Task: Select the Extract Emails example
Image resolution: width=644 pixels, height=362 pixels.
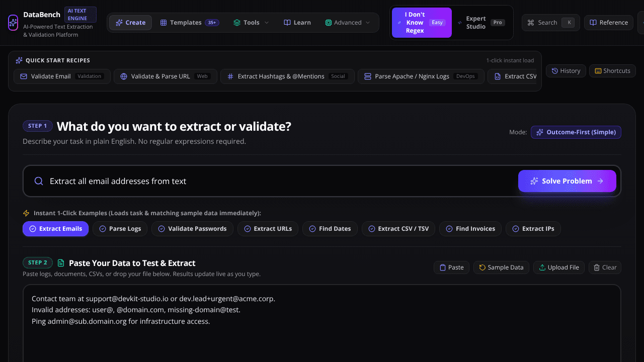Action: [56, 229]
